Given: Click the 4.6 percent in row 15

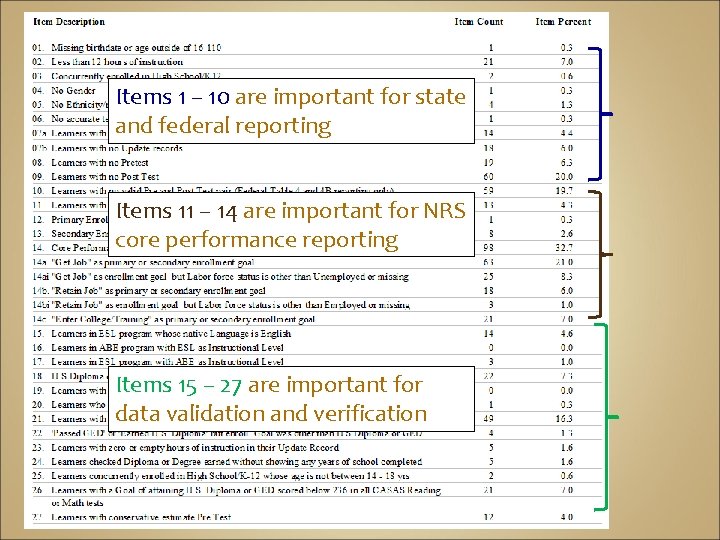Looking at the screenshot, I should [567, 334].
